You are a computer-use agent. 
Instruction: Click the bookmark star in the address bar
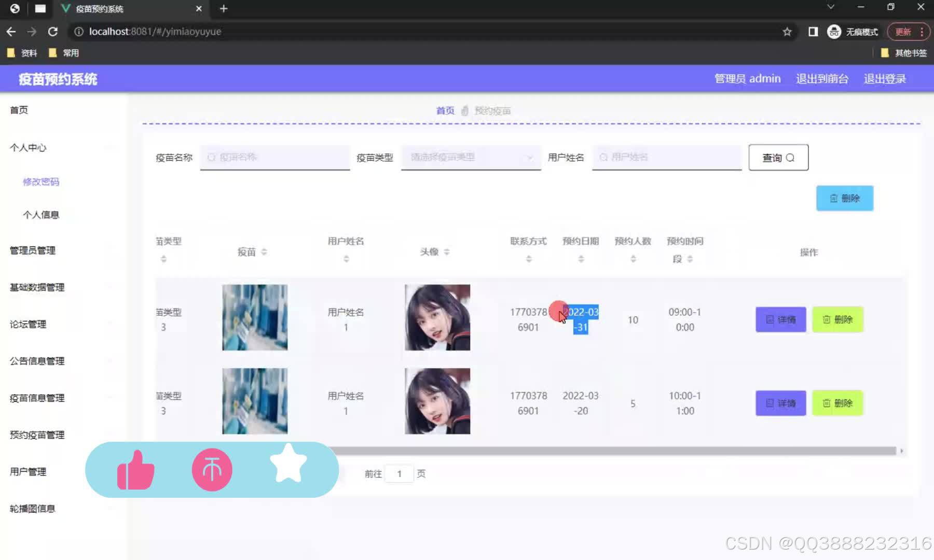(x=788, y=31)
